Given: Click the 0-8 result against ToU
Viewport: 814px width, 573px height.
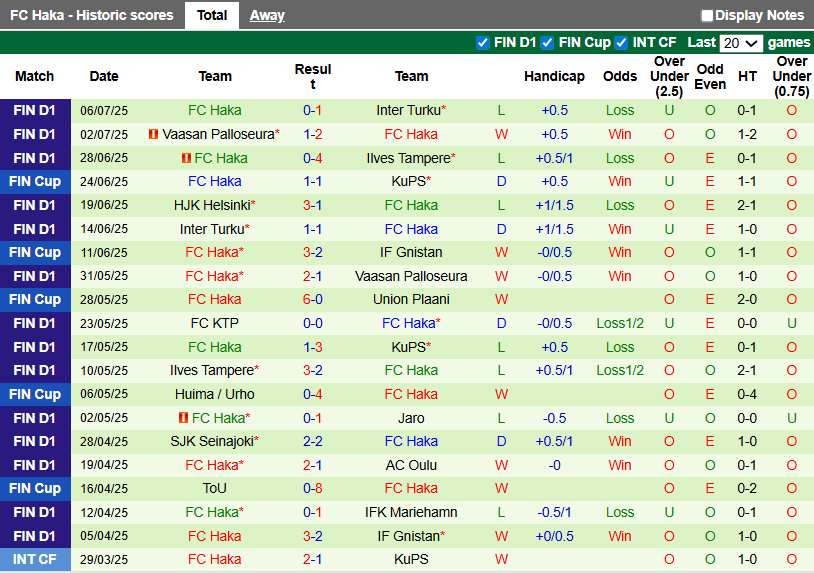Looking at the screenshot, I should pyautogui.click(x=313, y=488).
